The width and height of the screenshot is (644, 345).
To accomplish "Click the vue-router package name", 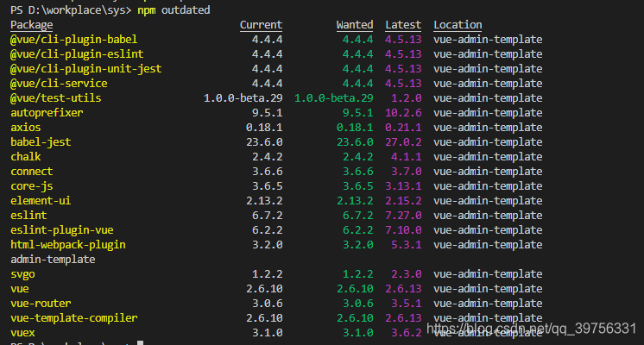I will click(41, 303).
